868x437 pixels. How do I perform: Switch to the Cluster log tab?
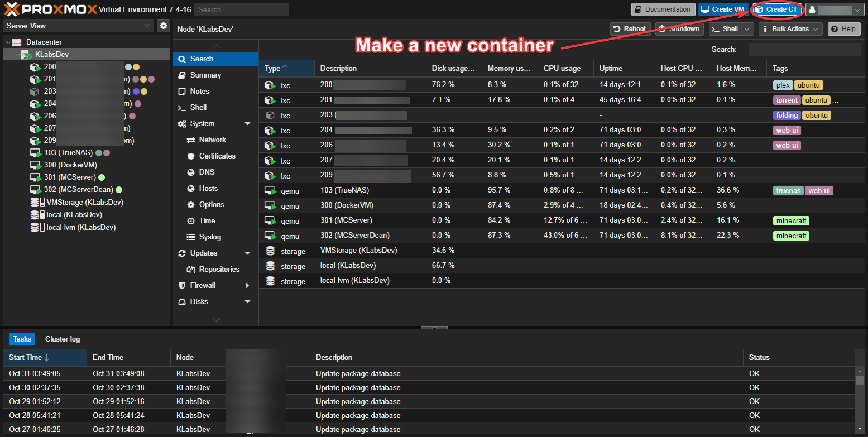click(x=63, y=339)
